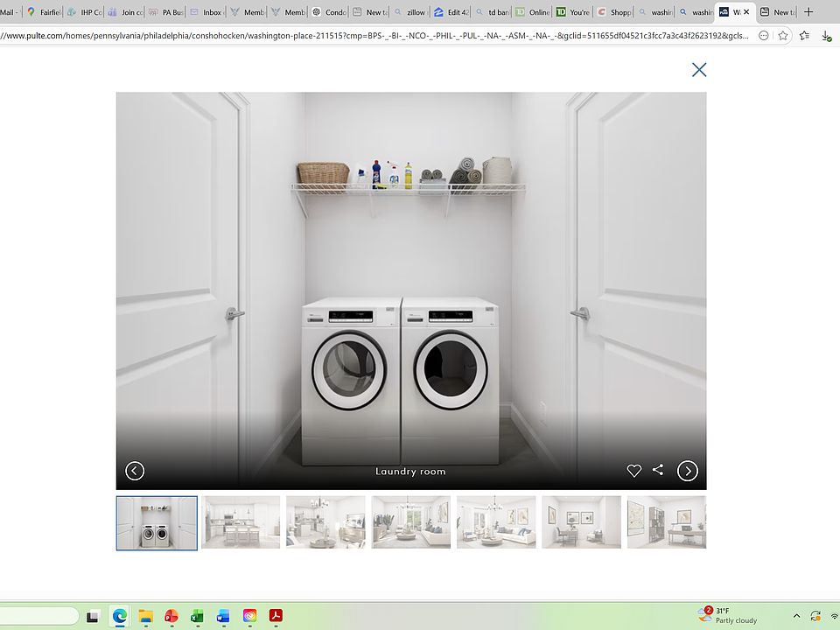Switch to the Shopp tab
Image resolution: width=840 pixels, height=630 pixels.
click(x=614, y=11)
